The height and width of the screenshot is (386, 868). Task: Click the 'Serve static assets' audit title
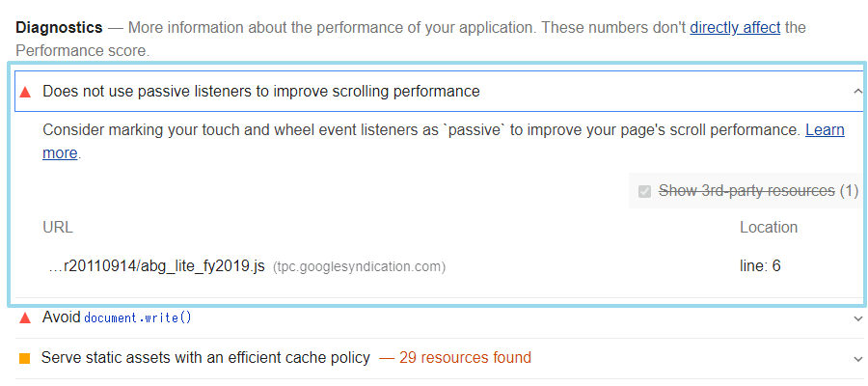pyautogui.click(x=205, y=358)
